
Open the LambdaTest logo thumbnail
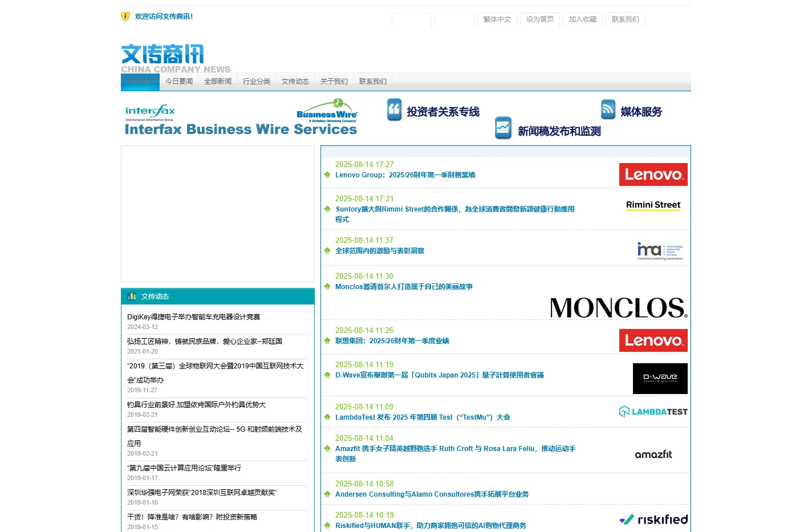pos(653,412)
